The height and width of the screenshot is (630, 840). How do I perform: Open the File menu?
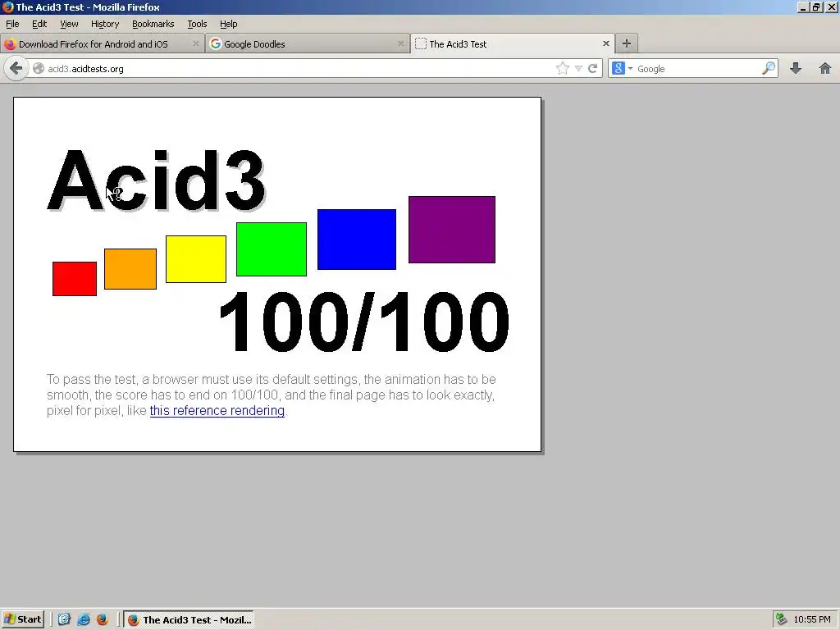(x=12, y=24)
